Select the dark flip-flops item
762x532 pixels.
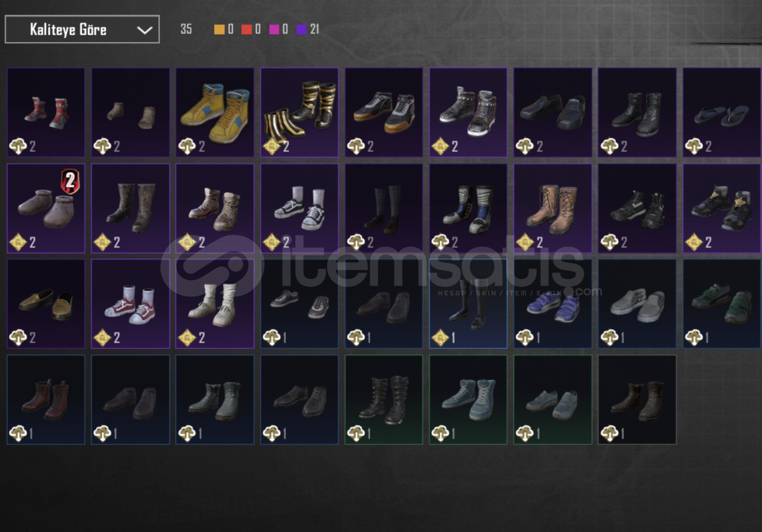(722, 112)
